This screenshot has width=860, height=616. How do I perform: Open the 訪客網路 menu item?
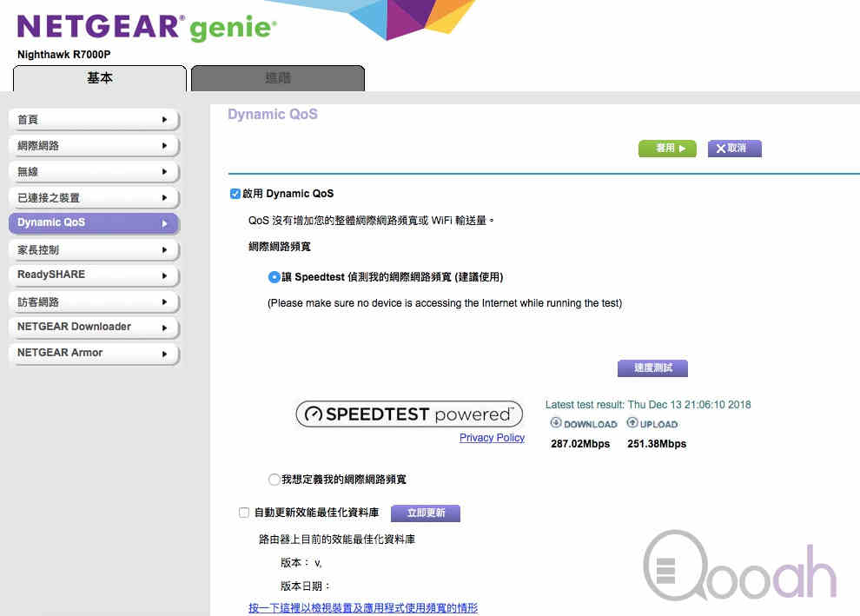pos(94,302)
